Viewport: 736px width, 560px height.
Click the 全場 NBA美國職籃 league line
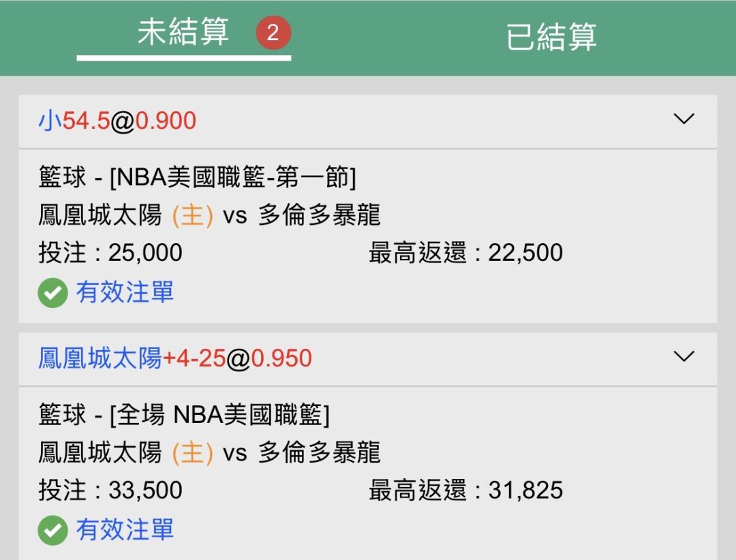(x=184, y=415)
